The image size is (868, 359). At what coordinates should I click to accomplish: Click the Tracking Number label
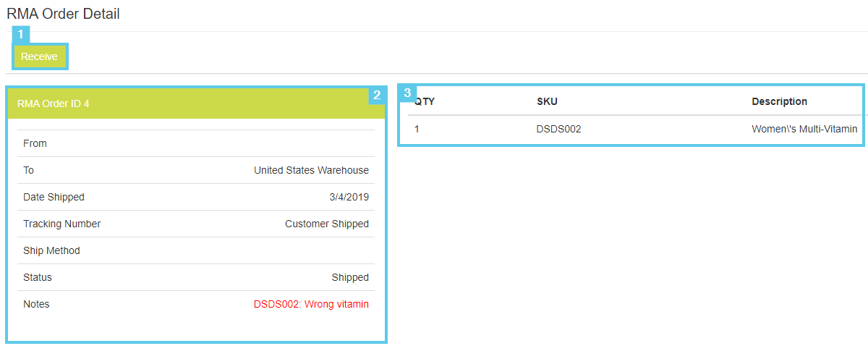61,224
